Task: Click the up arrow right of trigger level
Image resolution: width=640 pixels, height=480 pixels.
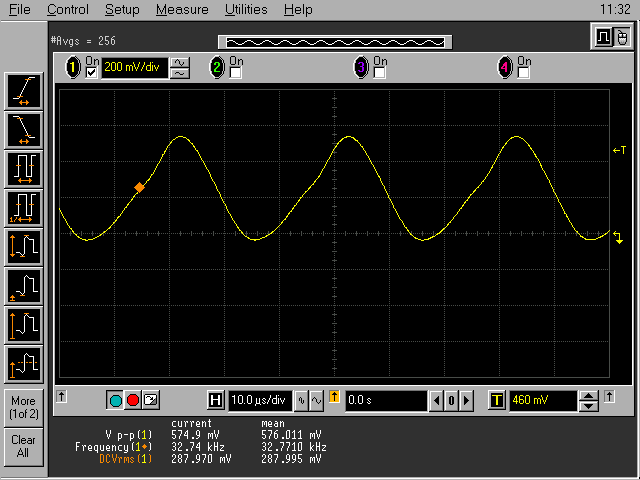Action: (609, 396)
